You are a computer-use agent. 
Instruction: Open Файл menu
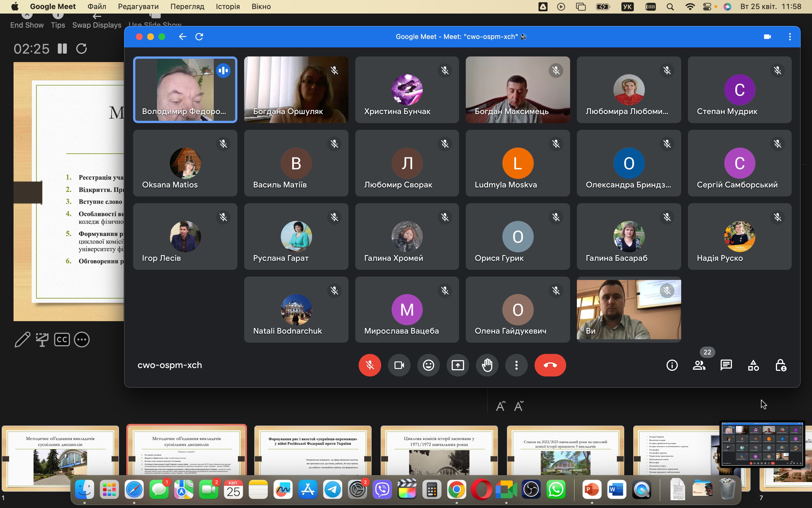pyautogui.click(x=97, y=6)
